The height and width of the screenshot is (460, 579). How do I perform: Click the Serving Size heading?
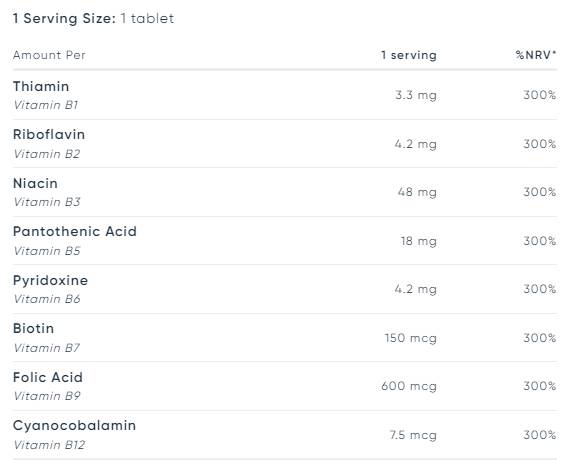93,18
